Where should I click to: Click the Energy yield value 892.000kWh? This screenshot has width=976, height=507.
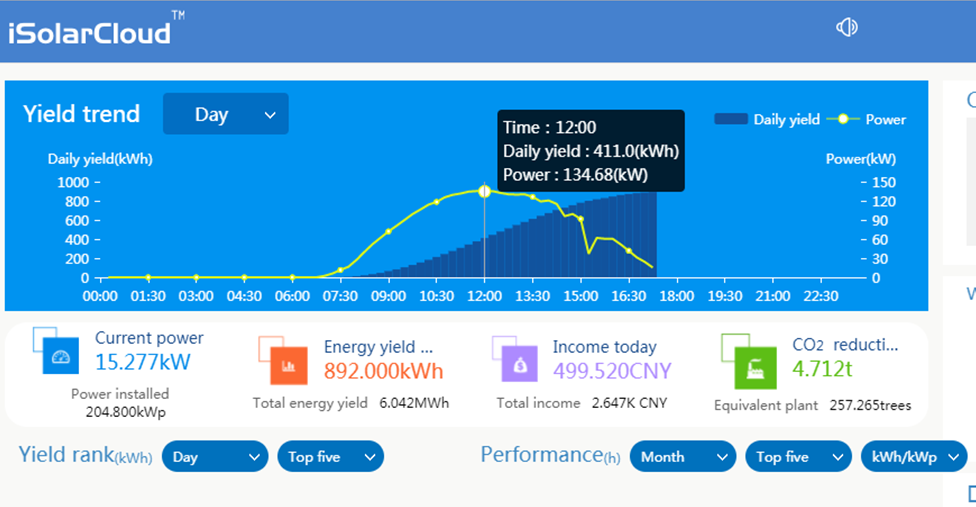click(383, 371)
